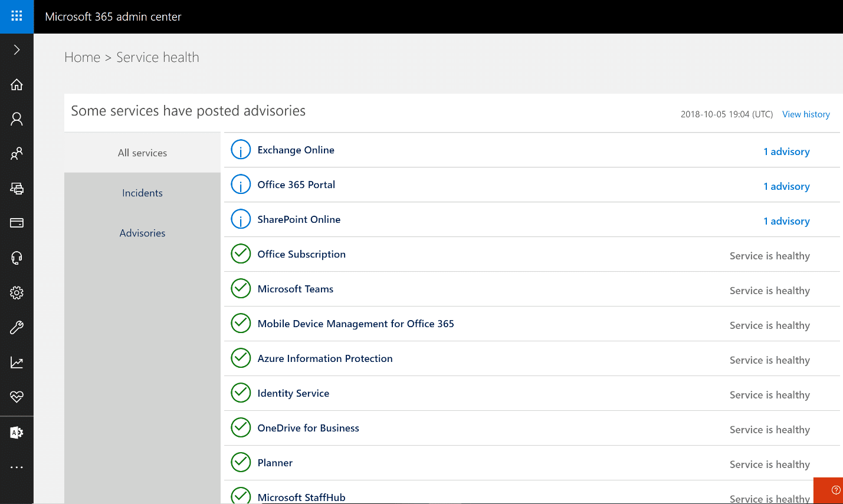Viewport: 843px width, 504px height.
Task: Open Reports chart icon
Action: click(17, 362)
